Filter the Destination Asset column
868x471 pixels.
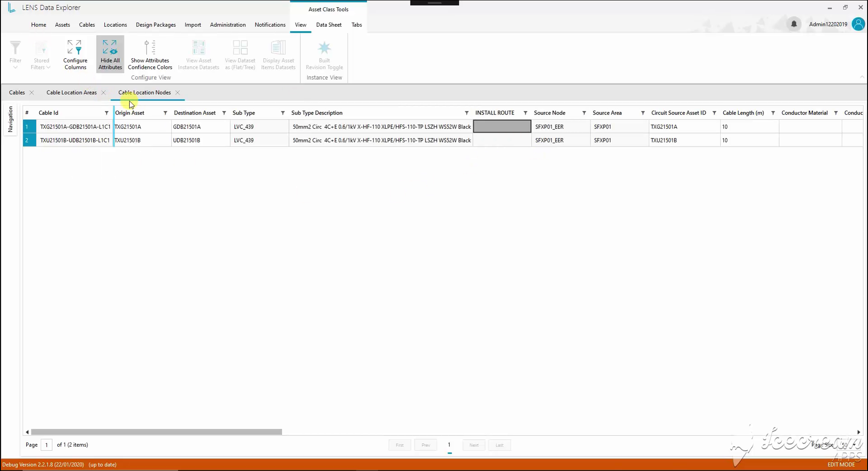pyautogui.click(x=224, y=113)
